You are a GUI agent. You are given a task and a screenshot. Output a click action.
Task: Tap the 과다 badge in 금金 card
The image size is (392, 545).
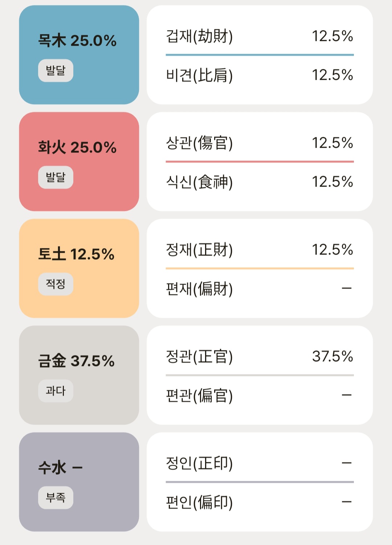tap(56, 391)
